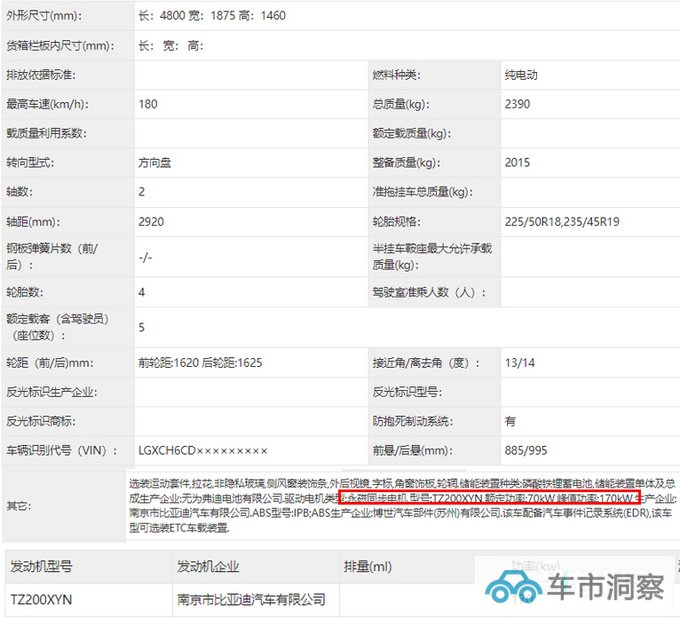The height and width of the screenshot is (621, 680).
Task: Click the 轴距(mm) label
Action: 33,222
